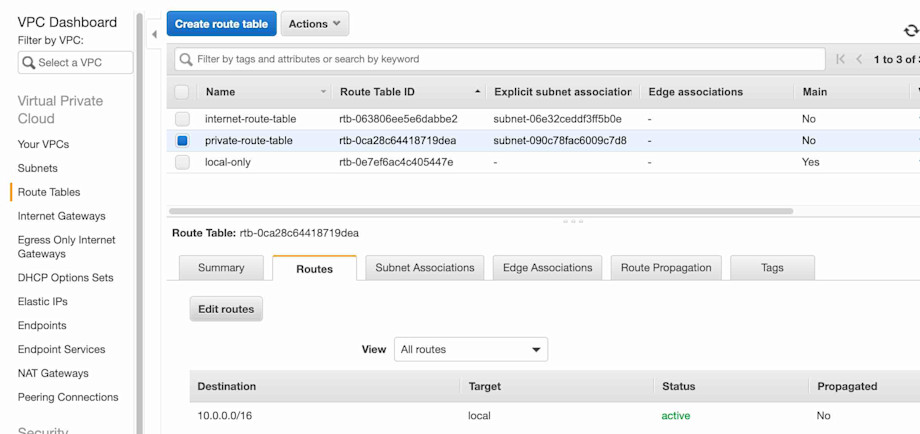
Task: Open Endpoint Services in the sidebar
Action: click(x=62, y=350)
